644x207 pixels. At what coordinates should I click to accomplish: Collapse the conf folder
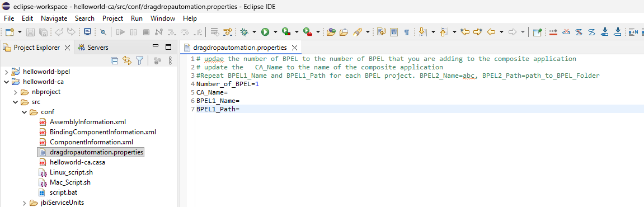click(24, 112)
